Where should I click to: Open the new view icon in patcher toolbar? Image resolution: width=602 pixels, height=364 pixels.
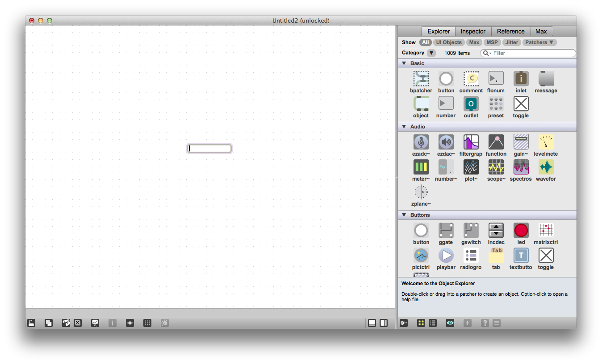[49, 323]
